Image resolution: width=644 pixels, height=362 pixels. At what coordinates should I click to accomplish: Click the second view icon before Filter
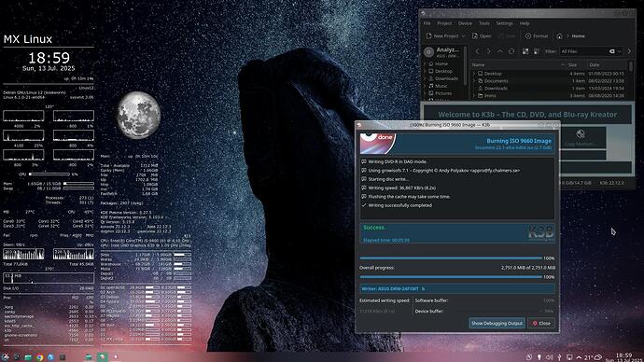point(537,51)
